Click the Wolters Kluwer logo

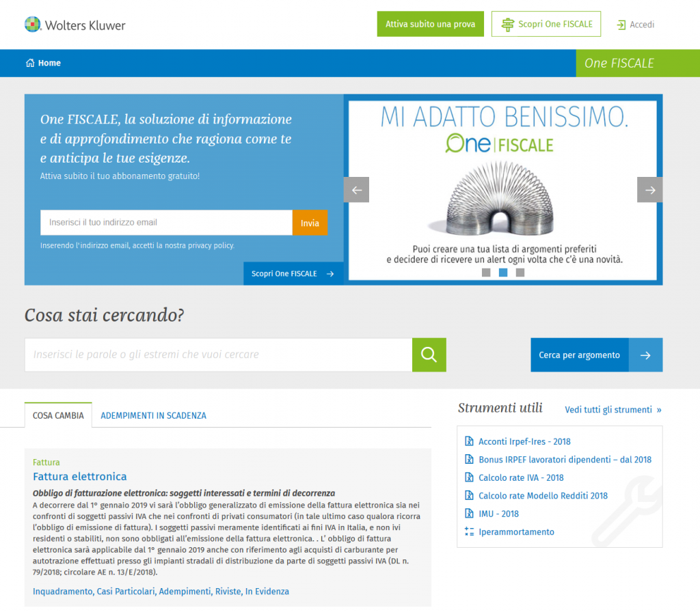coord(75,25)
